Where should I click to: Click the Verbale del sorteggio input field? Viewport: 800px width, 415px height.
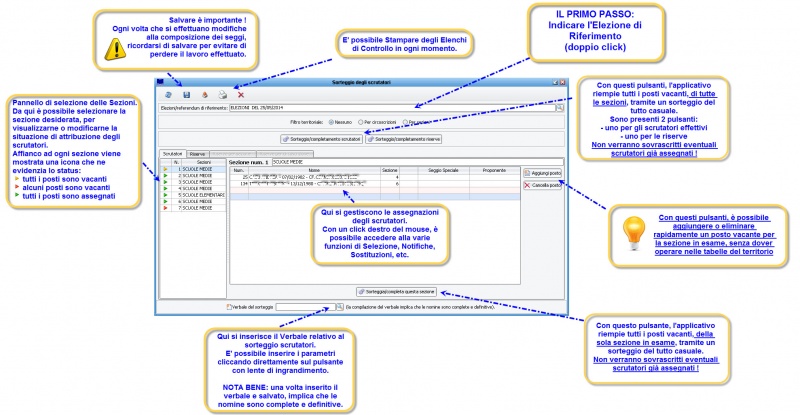point(305,307)
